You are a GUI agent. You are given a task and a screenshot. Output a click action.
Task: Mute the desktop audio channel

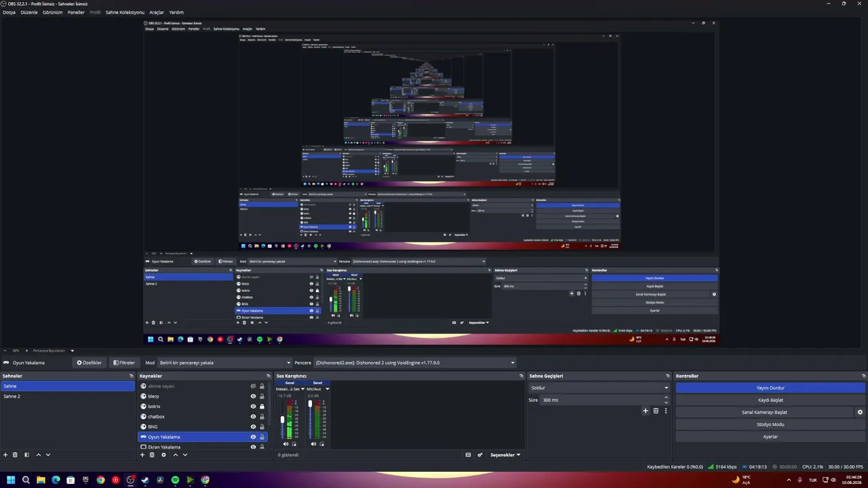pos(285,444)
